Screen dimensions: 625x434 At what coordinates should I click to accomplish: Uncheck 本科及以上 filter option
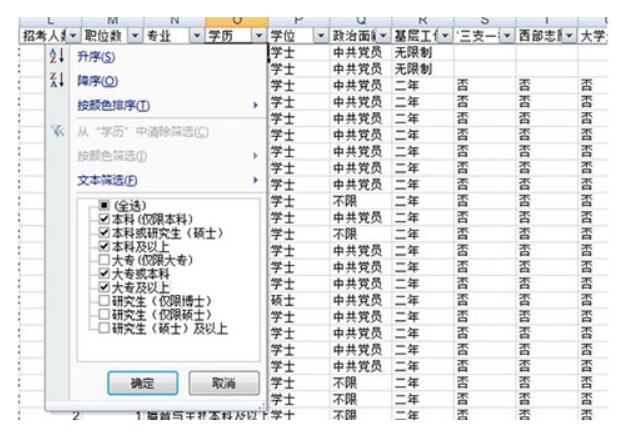pos(104,245)
